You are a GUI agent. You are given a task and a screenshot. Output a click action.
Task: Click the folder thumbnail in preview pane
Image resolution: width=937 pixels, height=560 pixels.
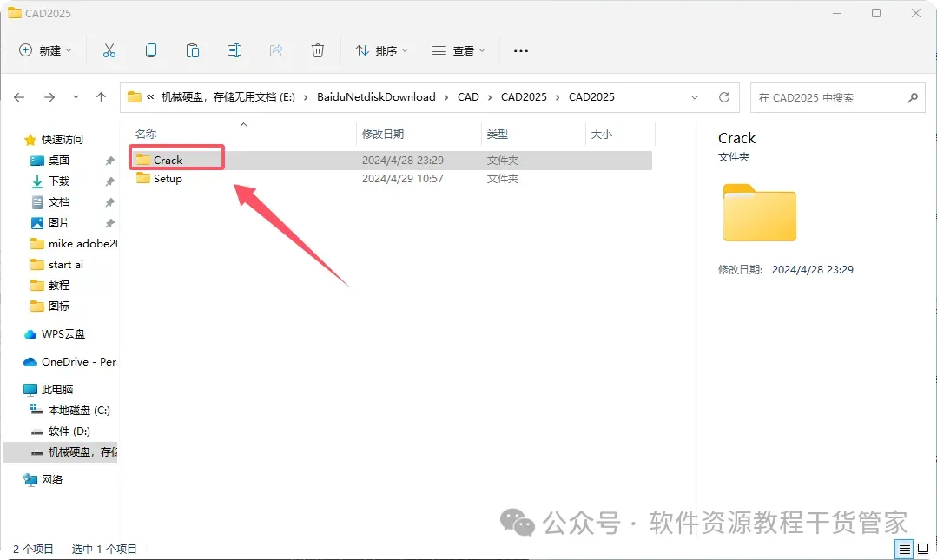coord(760,213)
